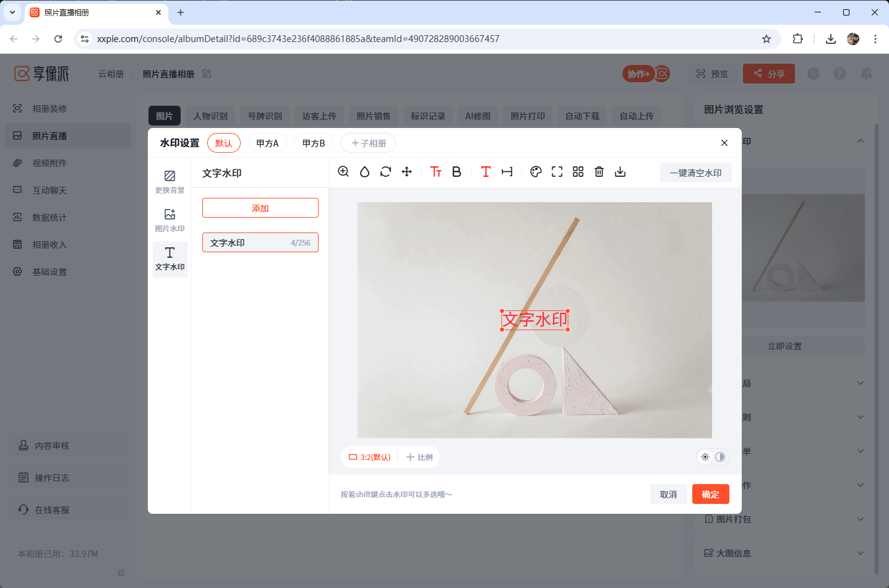Open 视频附件 in sidebar

68,163
